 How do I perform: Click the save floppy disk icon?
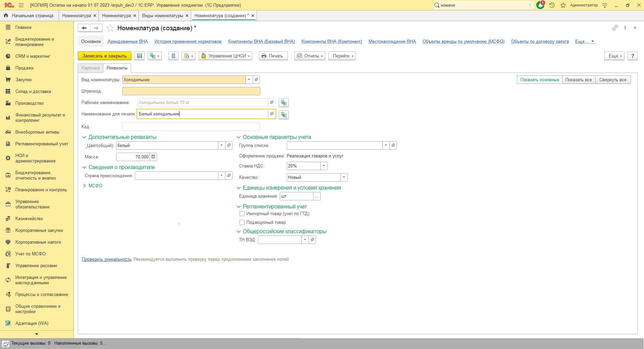click(140, 56)
